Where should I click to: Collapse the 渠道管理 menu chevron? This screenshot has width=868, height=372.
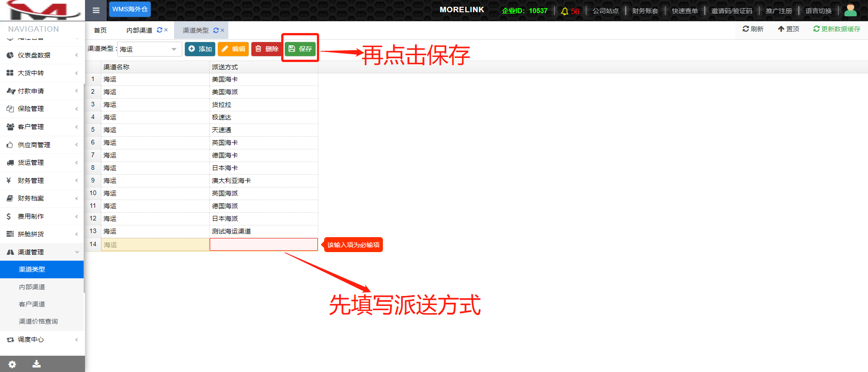(77, 252)
